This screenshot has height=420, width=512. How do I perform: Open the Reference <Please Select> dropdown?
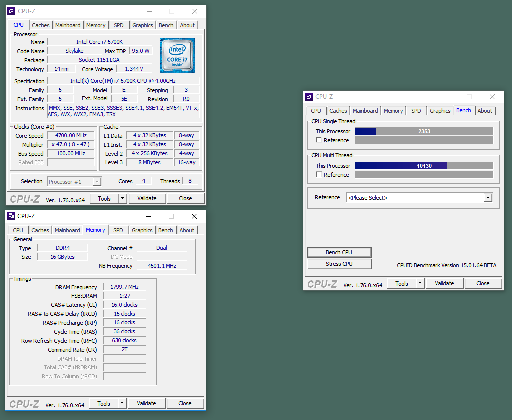click(x=419, y=198)
